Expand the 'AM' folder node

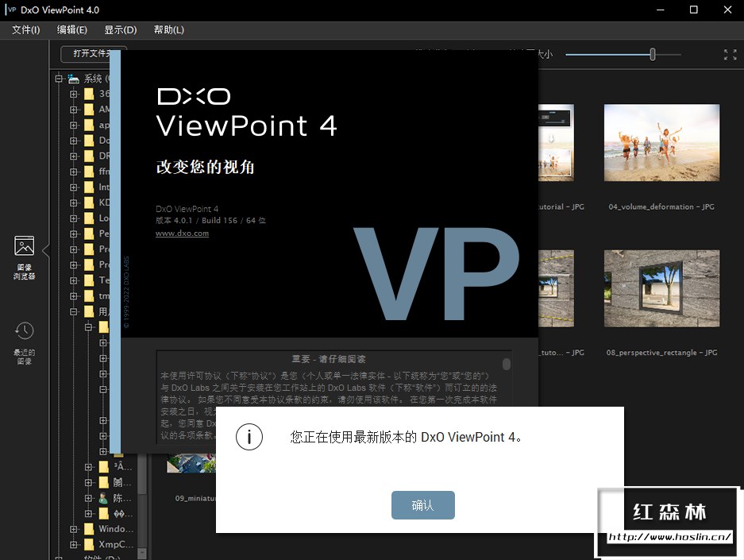(x=74, y=110)
